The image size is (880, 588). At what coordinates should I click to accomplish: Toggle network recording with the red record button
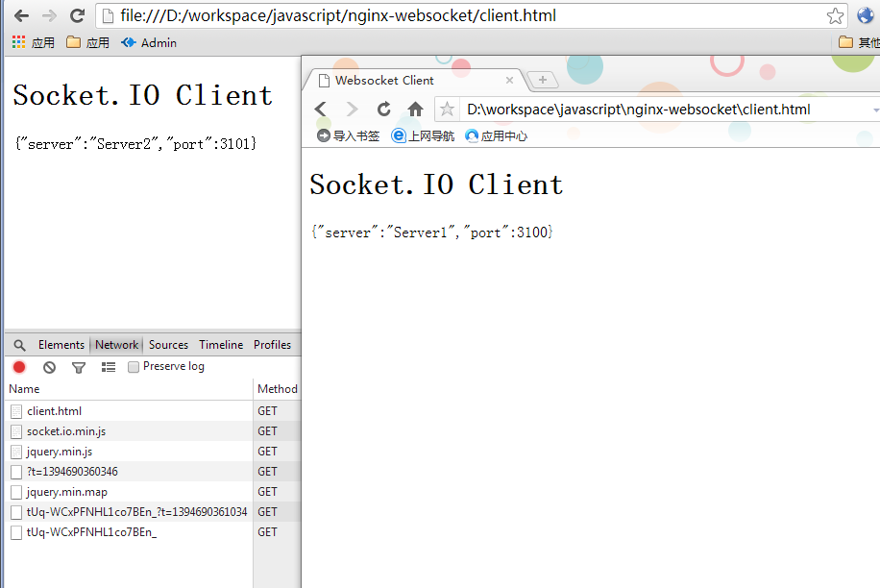coord(18,367)
